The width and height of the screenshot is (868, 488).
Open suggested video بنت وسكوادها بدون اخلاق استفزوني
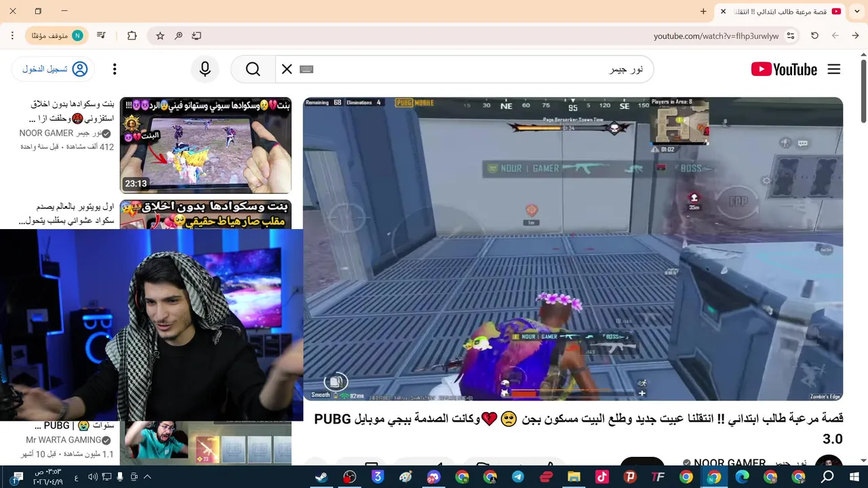[73, 111]
